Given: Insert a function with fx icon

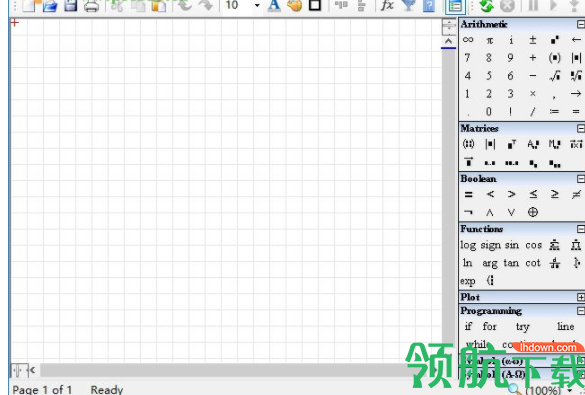Looking at the screenshot, I should [x=387, y=5].
